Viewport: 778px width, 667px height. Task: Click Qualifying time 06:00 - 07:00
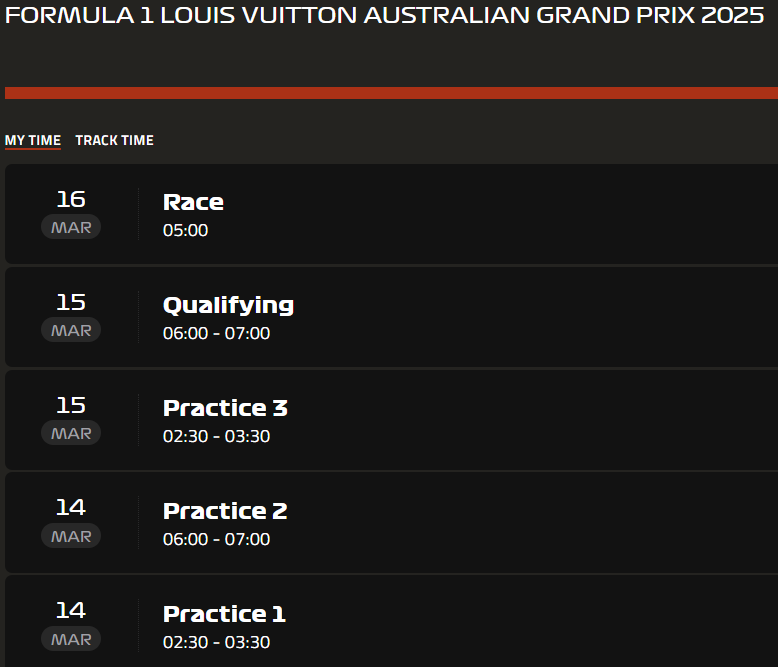[x=216, y=333]
